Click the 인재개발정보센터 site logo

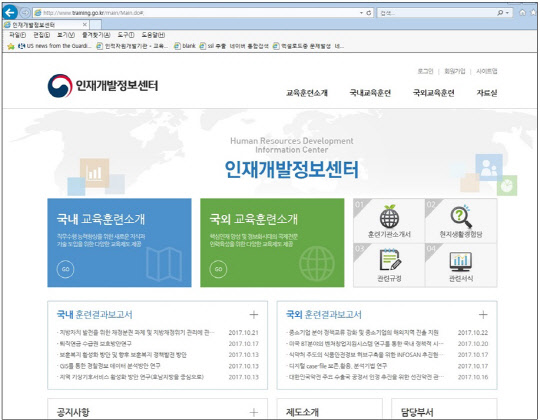(103, 85)
